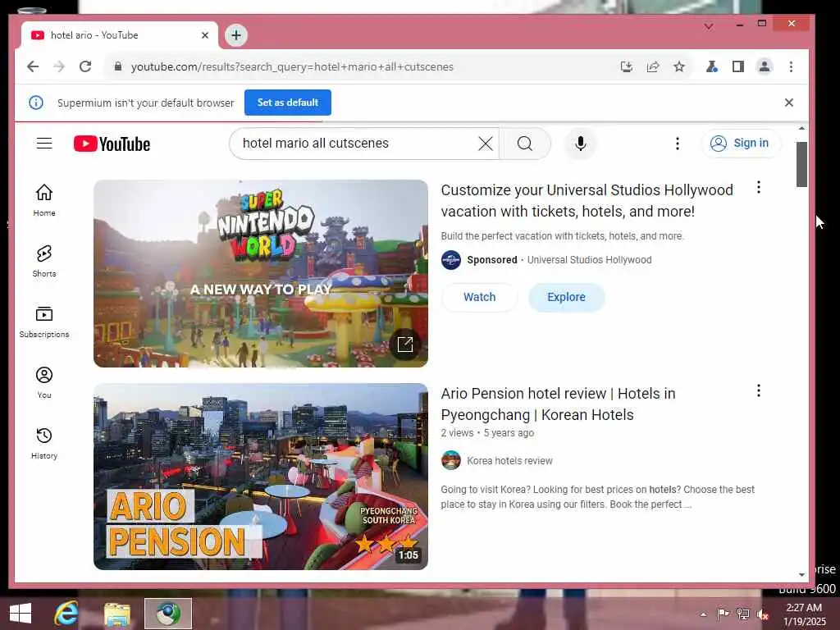Open Subscriptions in the sidebar
The width and height of the screenshot is (840, 630).
[44, 322]
